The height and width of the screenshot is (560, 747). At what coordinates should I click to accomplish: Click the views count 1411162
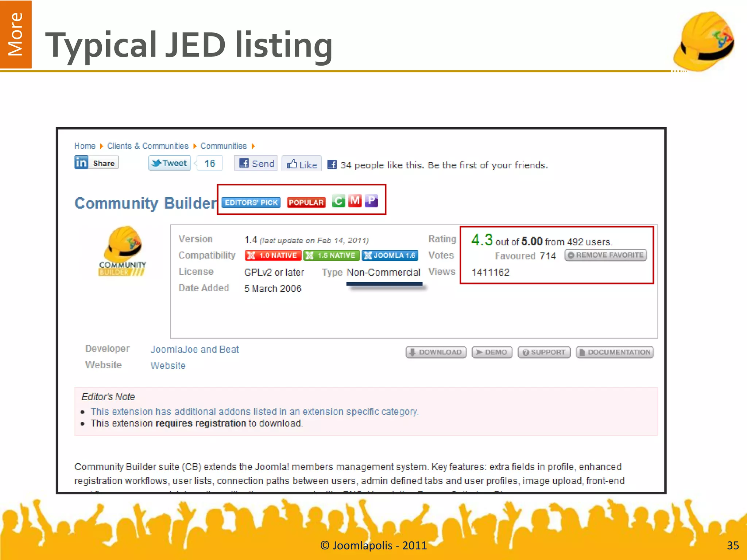click(491, 272)
